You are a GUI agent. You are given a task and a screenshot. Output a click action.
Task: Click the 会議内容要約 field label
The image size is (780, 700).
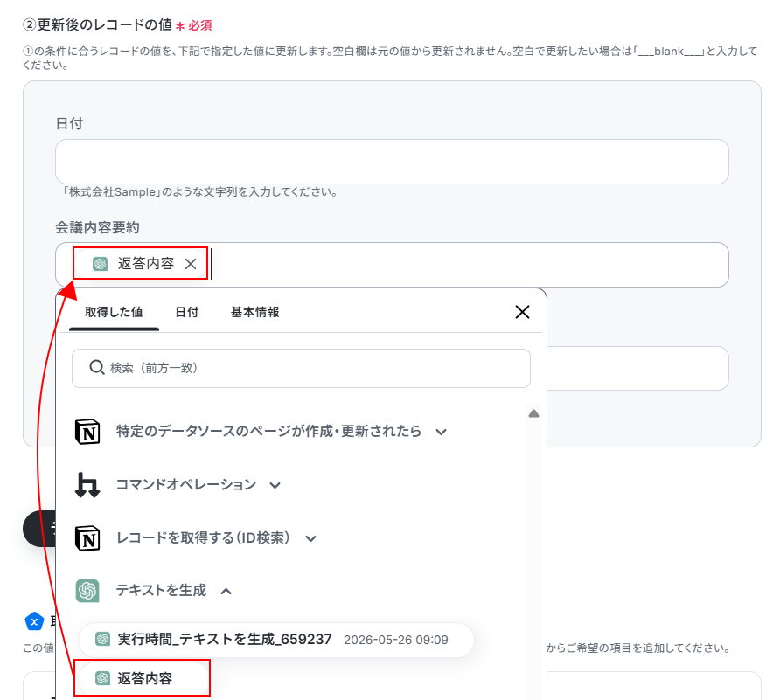pos(98,228)
